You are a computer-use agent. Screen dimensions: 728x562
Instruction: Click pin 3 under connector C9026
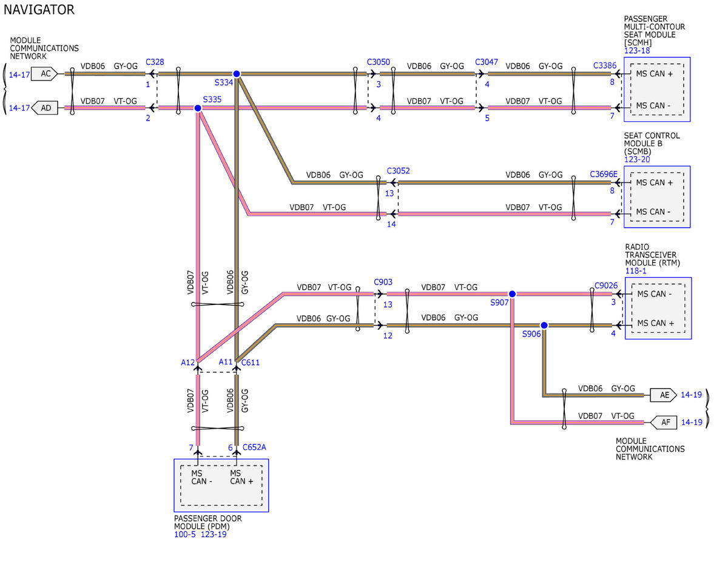pyautogui.click(x=613, y=301)
